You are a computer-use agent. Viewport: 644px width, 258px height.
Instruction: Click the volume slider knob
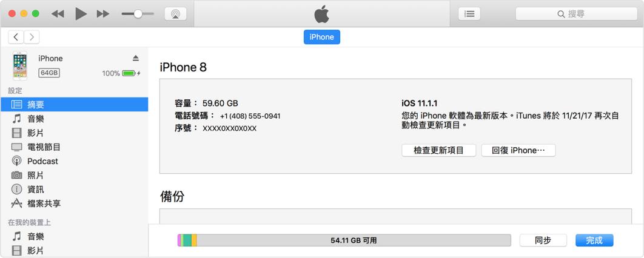pyautogui.click(x=138, y=14)
